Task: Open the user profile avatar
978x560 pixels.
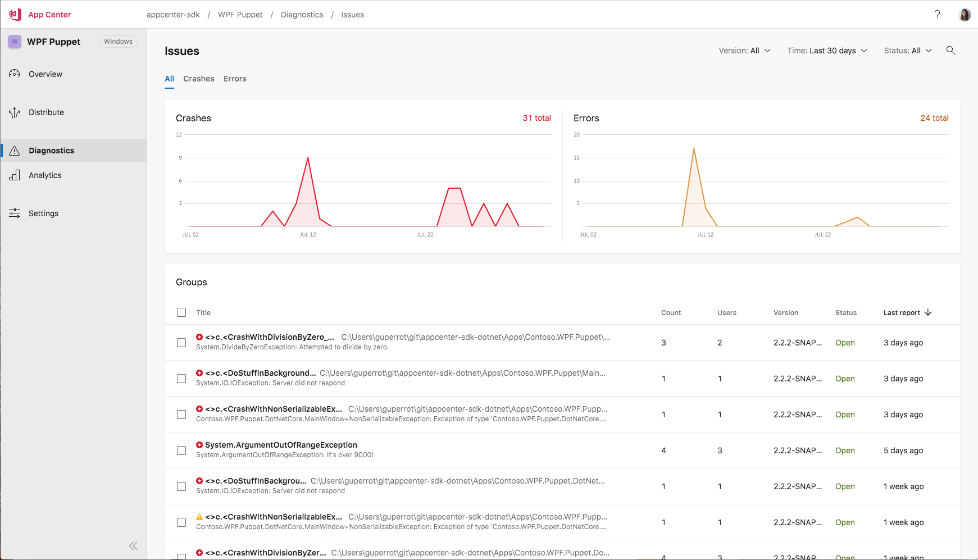Action: click(965, 15)
